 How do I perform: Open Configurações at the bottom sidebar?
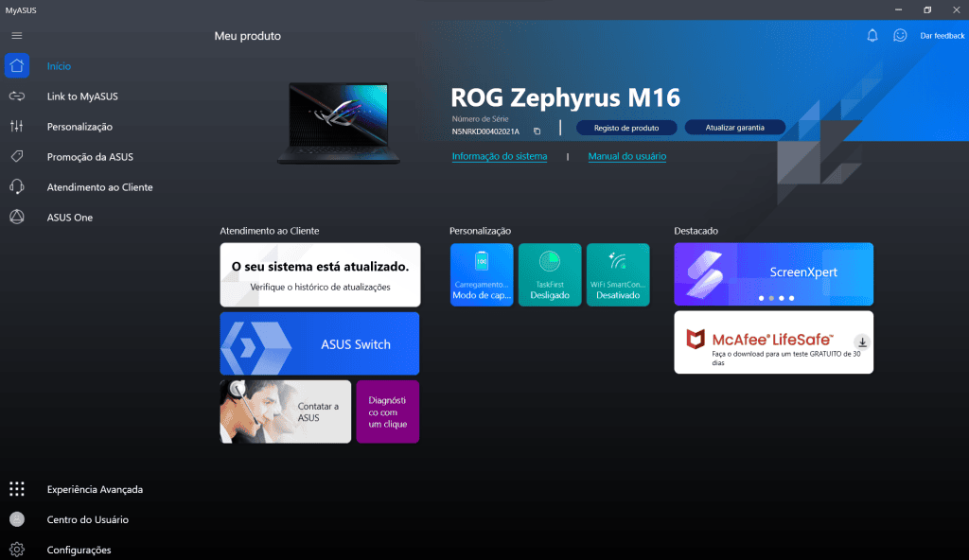78,550
